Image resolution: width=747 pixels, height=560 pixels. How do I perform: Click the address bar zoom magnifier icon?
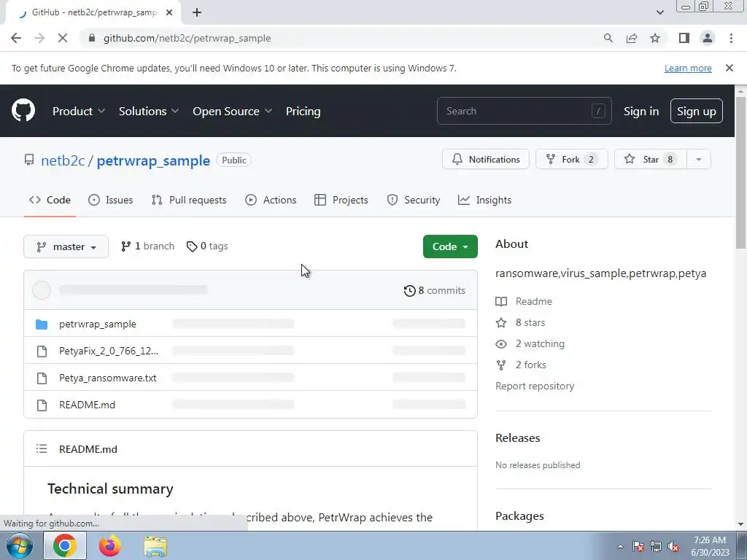608,38
